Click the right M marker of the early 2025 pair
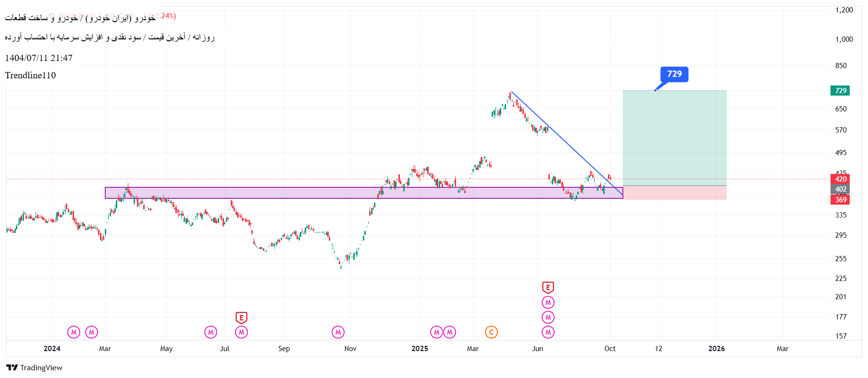This screenshot has width=868, height=378. click(x=449, y=332)
